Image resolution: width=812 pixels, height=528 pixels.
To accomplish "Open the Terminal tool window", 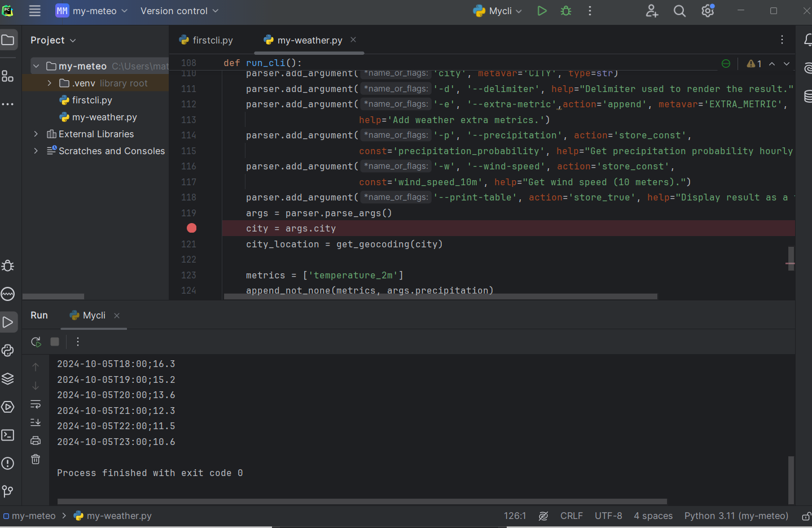I will [x=8, y=435].
